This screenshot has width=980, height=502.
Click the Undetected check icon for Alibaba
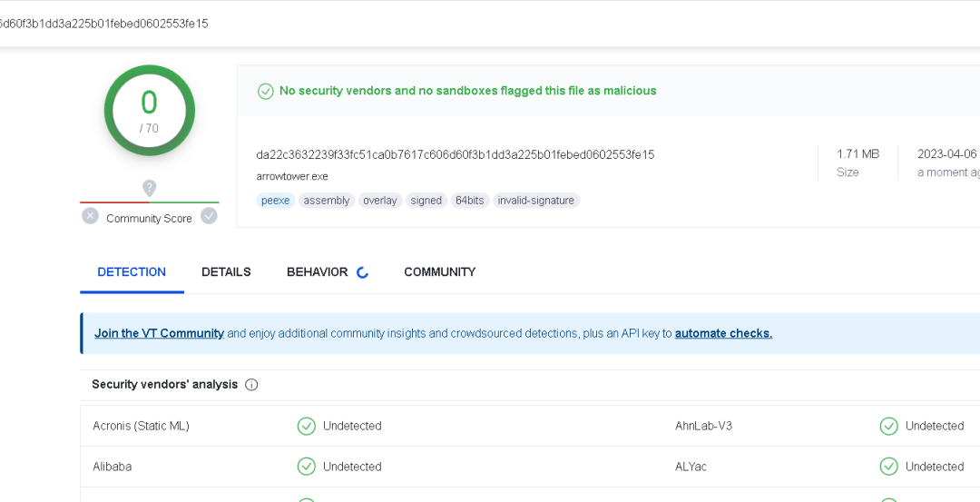307,467
